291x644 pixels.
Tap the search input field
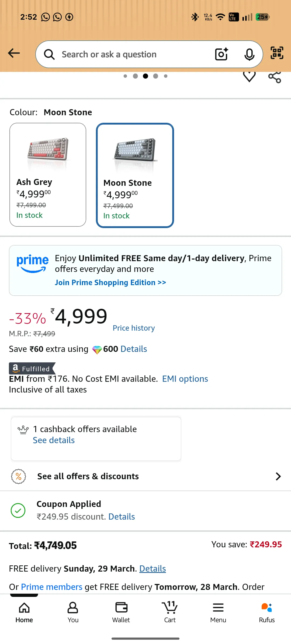pyautogui.click(x=135, y=54)
